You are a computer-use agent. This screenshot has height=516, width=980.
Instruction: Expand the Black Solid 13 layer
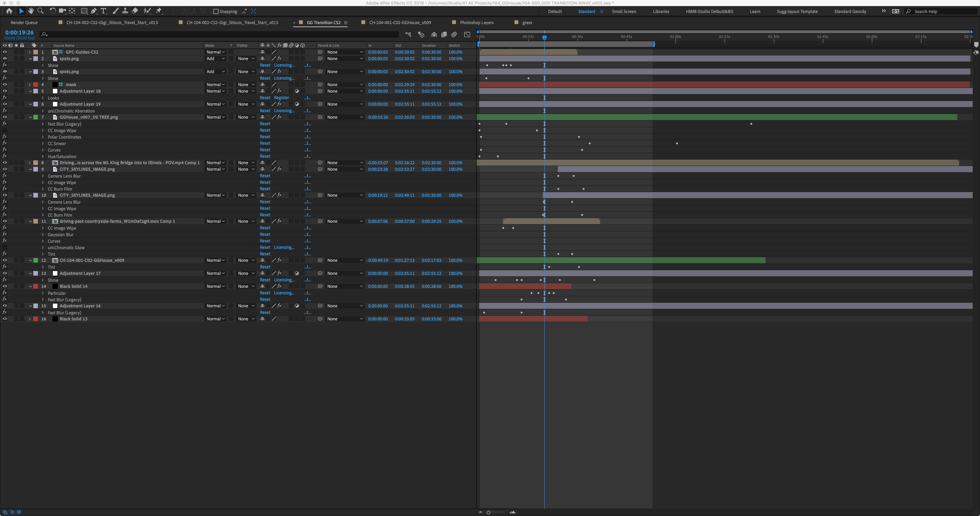coord(30,319)
